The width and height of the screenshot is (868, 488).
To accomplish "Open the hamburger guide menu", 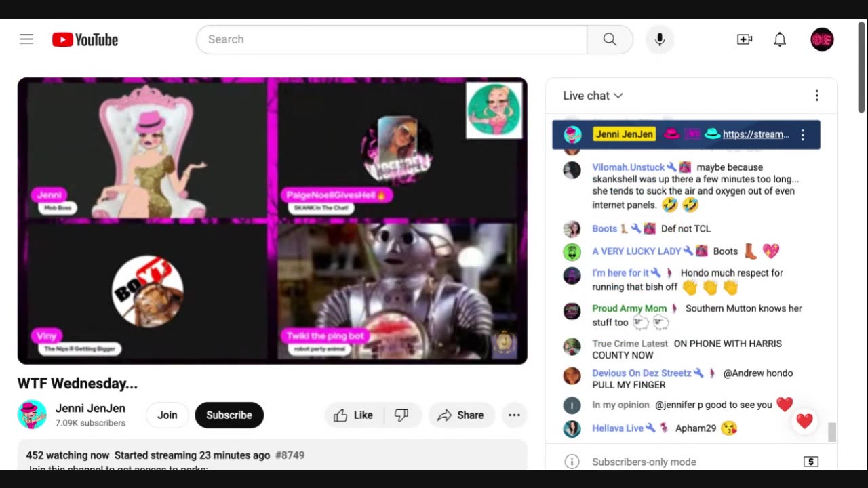I will tap(26, 39).
